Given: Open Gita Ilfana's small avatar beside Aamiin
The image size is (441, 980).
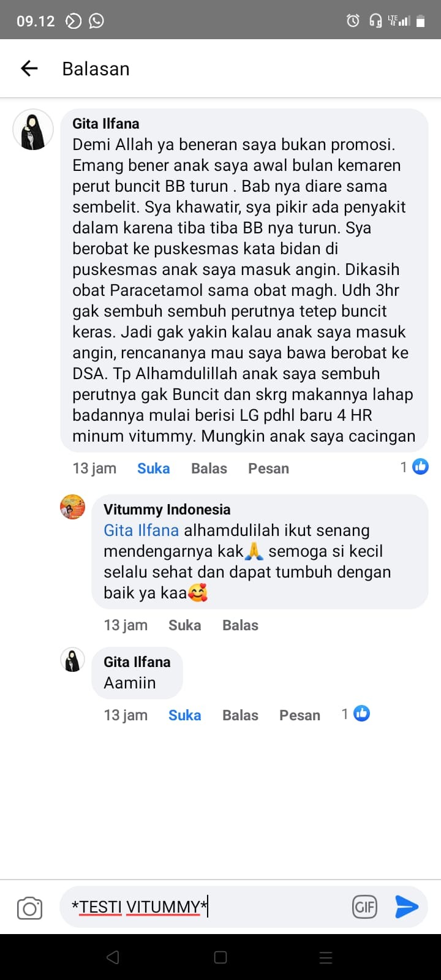Looking at the screenshot, I should 73,660.
